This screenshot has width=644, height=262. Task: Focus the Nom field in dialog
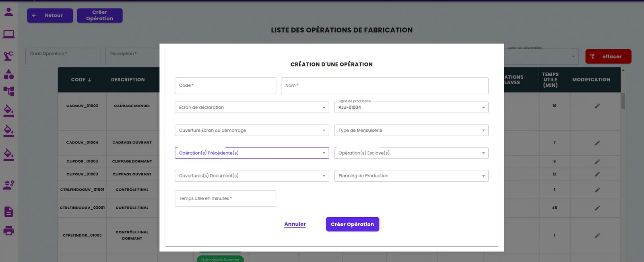click(385, 85)
